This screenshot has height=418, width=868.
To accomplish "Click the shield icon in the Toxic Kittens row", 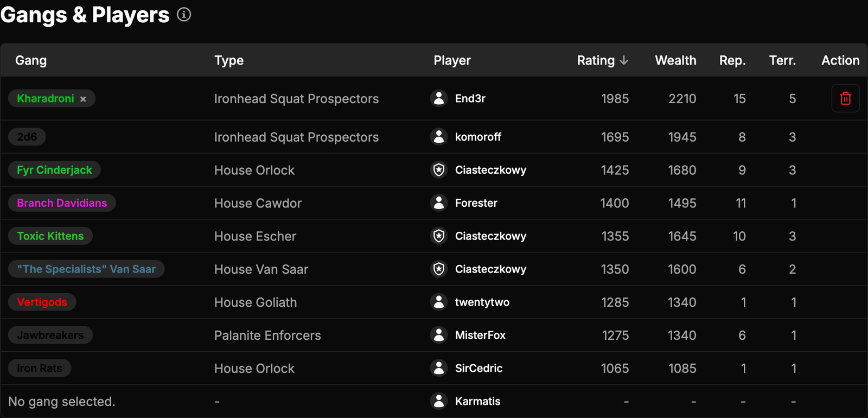I will [x=438, y=236].
